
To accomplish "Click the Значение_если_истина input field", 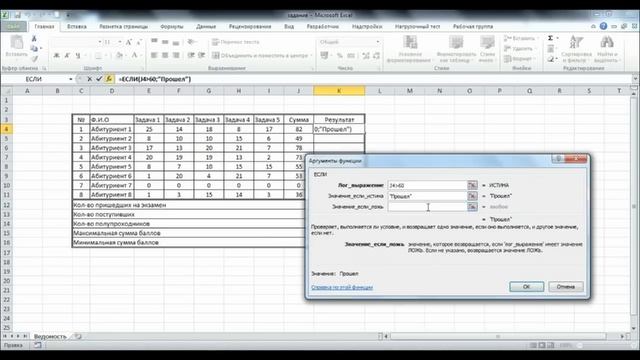I will 427,196.
